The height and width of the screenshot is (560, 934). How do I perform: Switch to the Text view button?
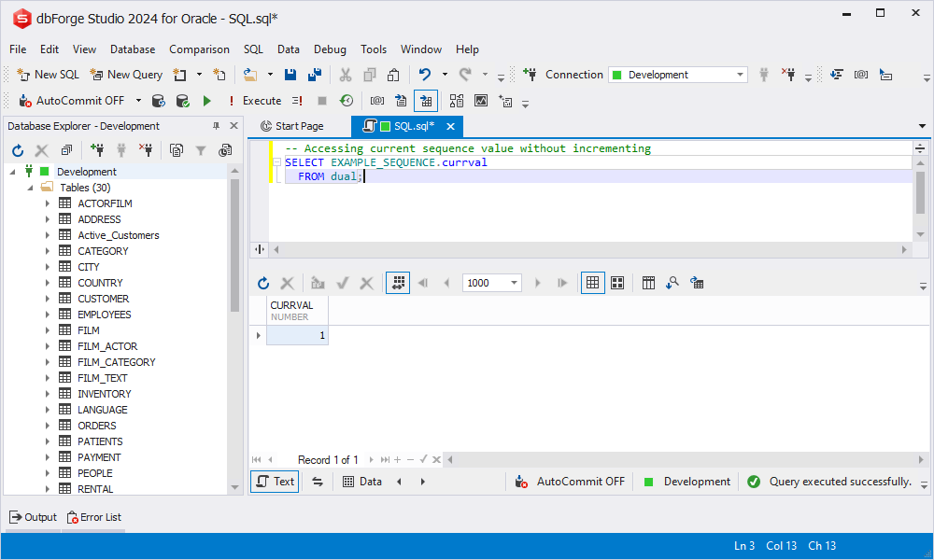pos(275,482)
